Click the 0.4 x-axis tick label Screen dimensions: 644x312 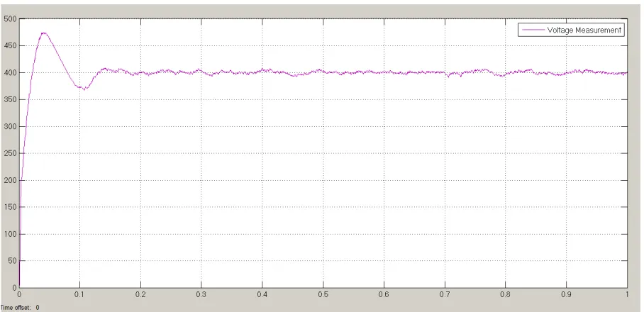[262, 294]
